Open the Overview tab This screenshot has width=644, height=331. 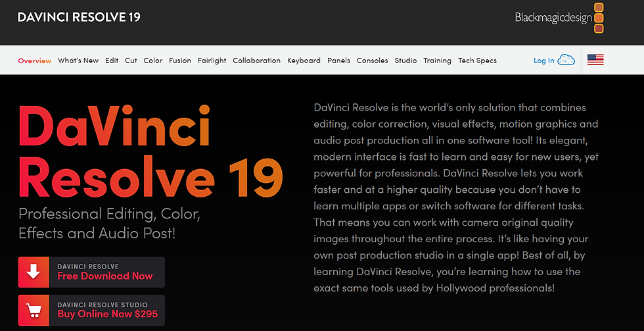pyautogui.click(x=34, y=61)
